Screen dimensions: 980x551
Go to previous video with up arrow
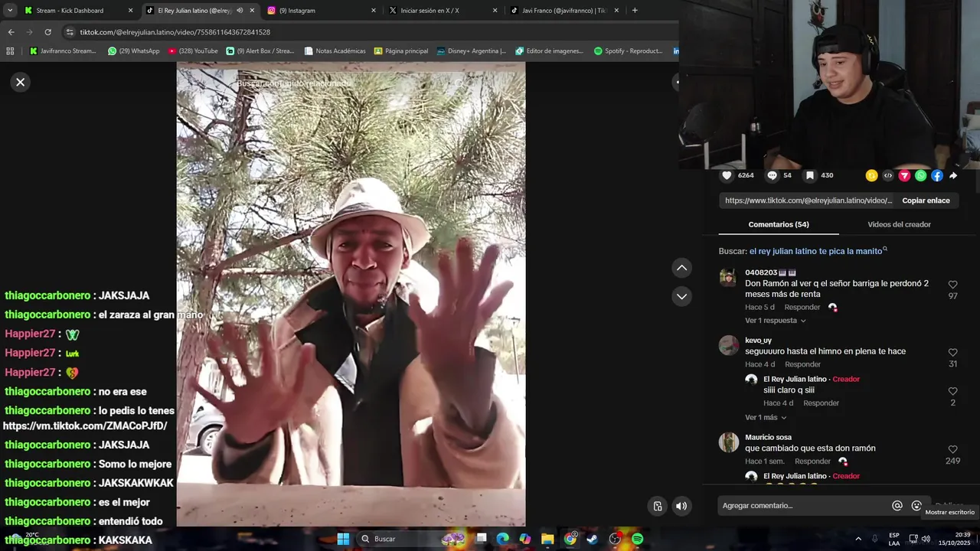click(x=681, y=268)
